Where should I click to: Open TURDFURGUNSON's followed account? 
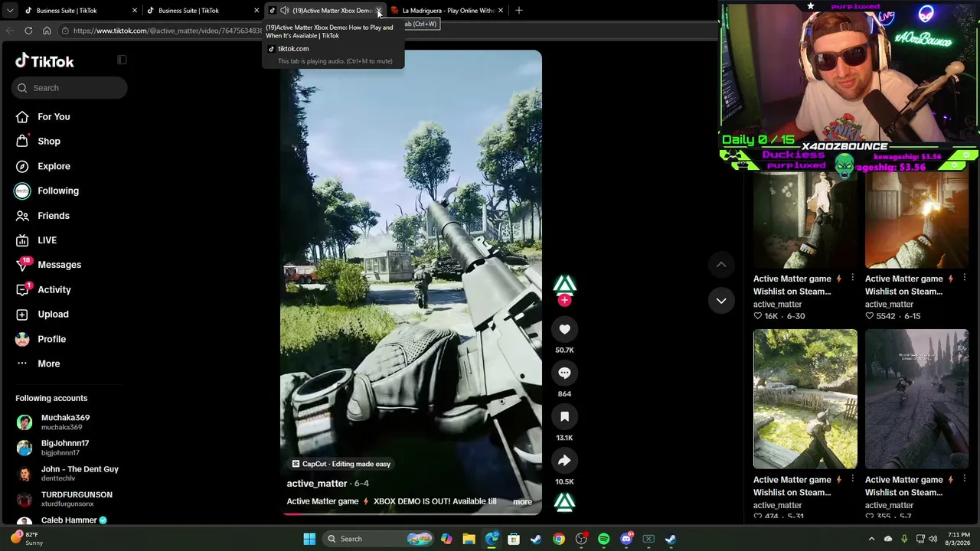(x=69, y=499)
